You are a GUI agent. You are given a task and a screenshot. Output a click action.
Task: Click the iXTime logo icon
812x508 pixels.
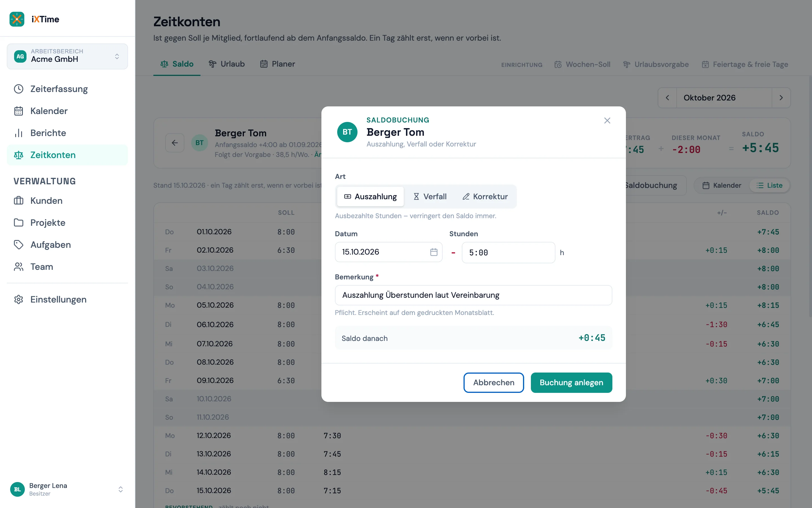pos(17,19)
